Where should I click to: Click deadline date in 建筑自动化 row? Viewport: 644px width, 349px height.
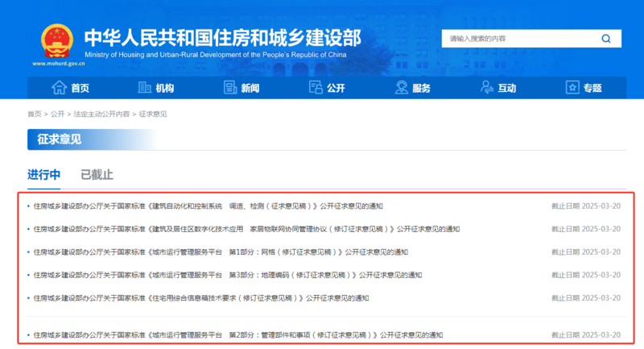(x=586, y=206)
